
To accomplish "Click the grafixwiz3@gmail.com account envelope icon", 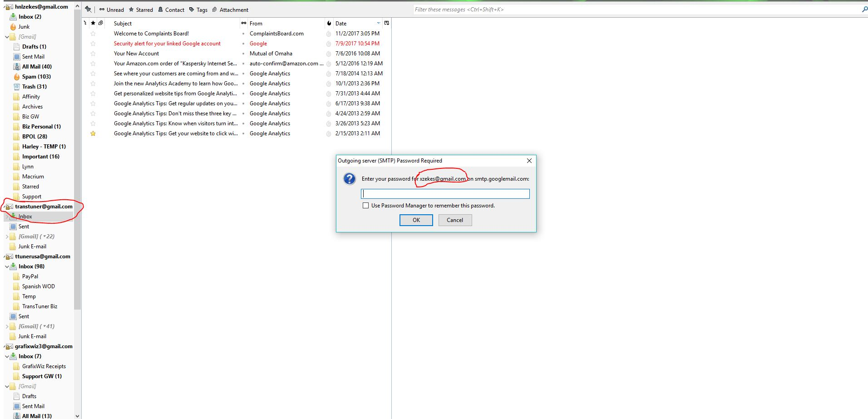I will pyautogui.click(x=10, y=346).
